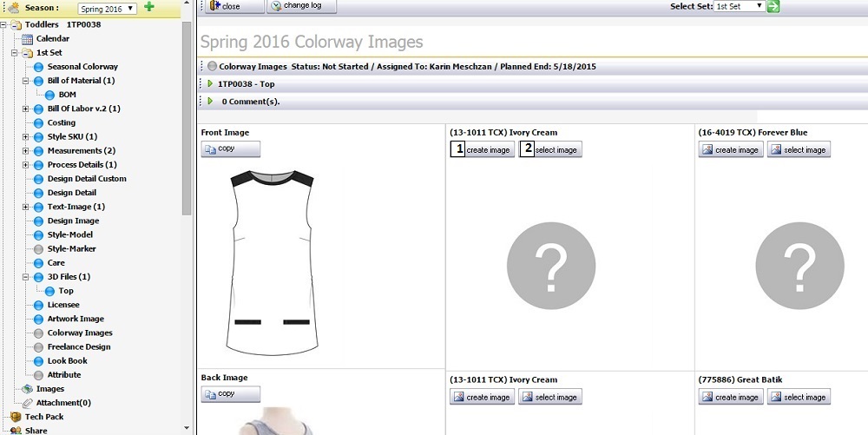Select Seasonal Colorway in the tree
Viewport: 868px width, 435px height.
(x=82, y=66)
